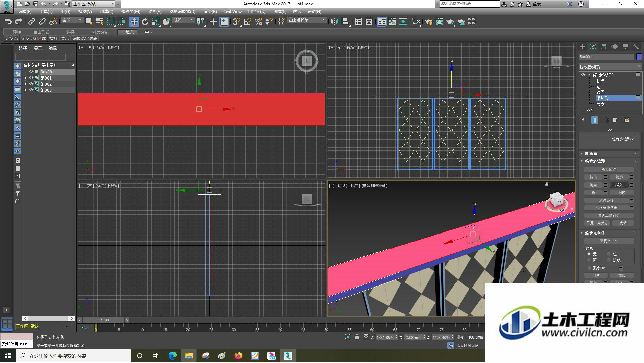Open Select by Name dialog icon
644x363 pixels.
[100, 22]
